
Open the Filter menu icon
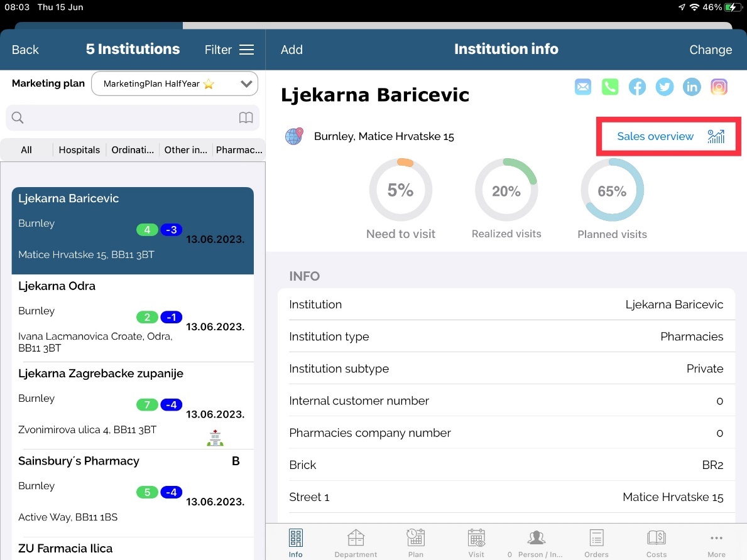click(247, 50)
